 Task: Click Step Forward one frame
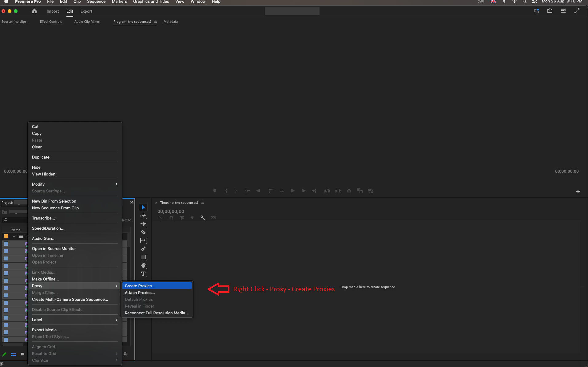point(304,191)
